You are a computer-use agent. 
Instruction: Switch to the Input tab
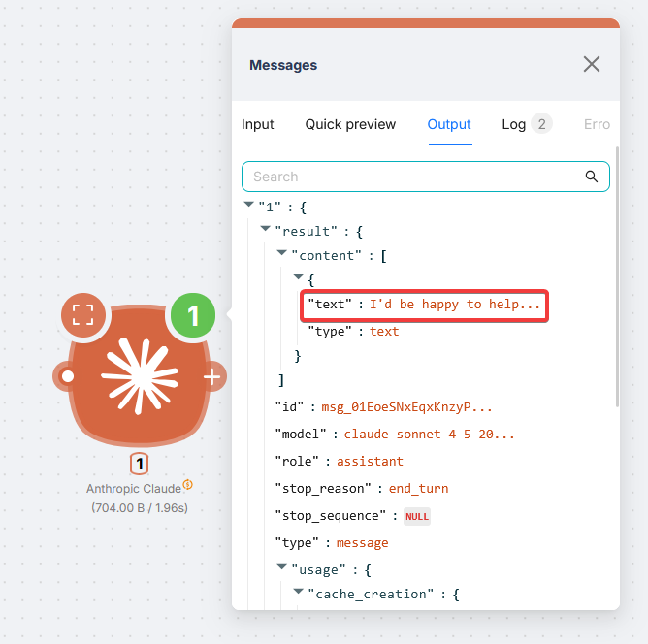258,124
